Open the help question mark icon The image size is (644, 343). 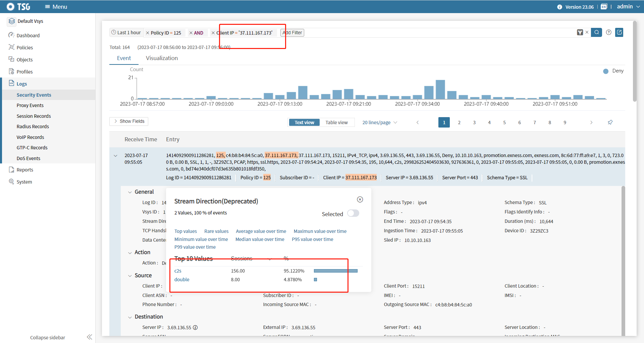(608, 33)
